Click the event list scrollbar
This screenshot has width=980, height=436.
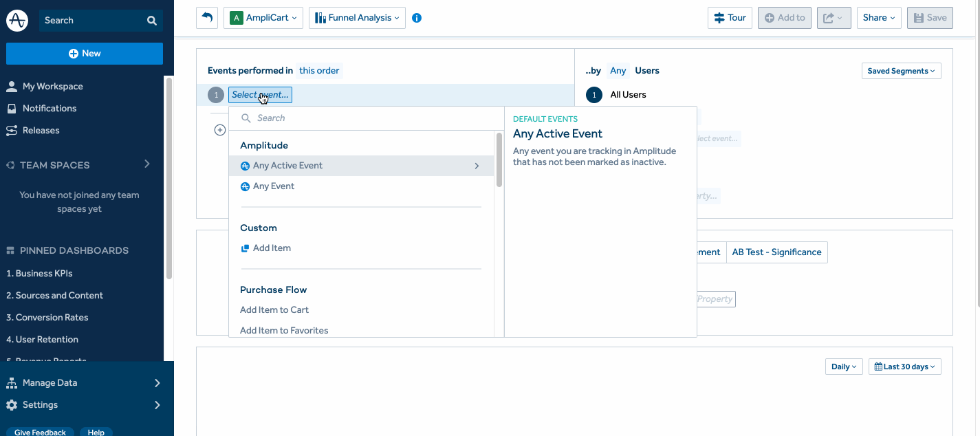pyautogui.click(x=499, y=160)
